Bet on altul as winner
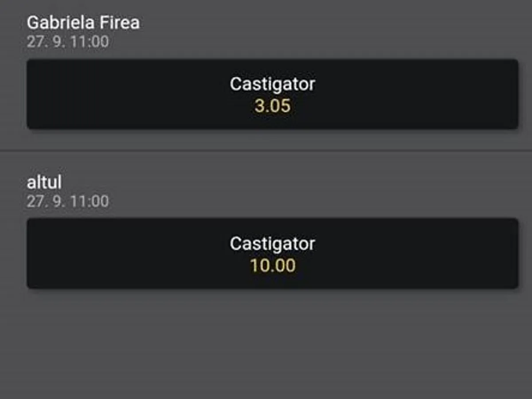This screenshot has height=399, width=532. pos(272,254)
